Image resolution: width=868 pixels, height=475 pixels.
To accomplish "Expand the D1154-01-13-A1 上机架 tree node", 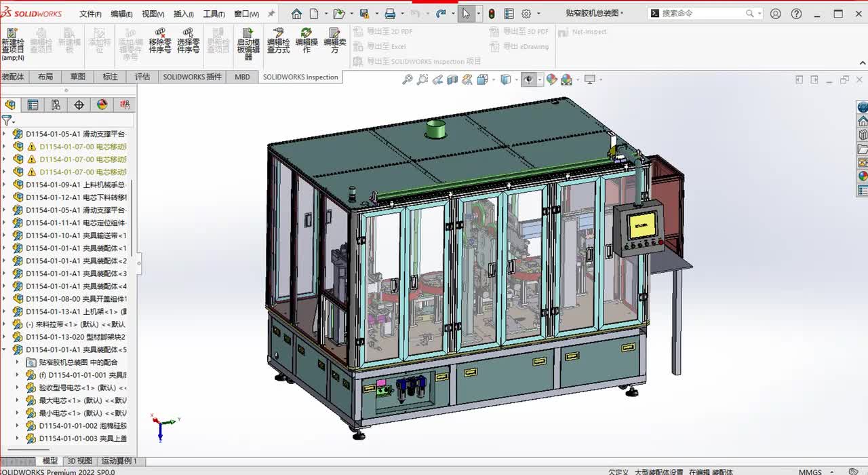I will point(4,311).
